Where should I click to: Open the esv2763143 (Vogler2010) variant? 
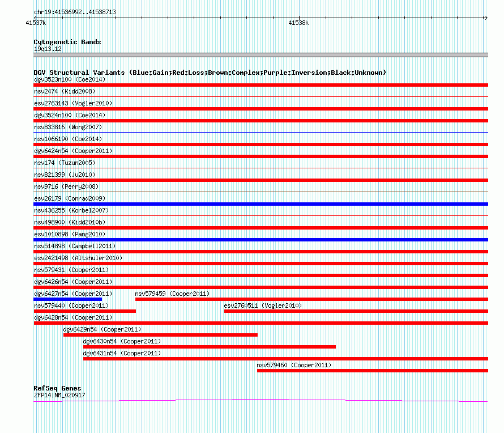73,103
